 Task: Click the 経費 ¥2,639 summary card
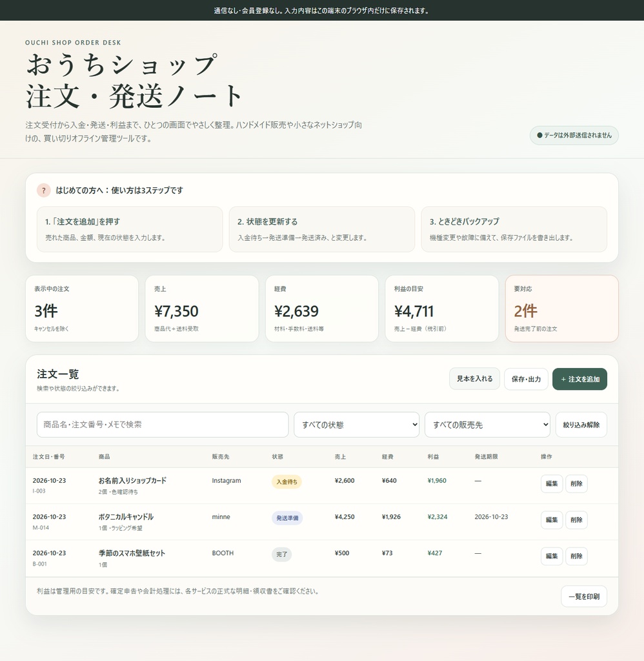[322, 309]
